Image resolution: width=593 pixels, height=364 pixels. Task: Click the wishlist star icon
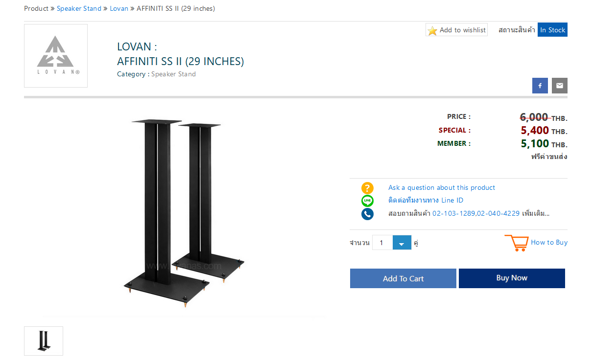click(x=432, y=30)
